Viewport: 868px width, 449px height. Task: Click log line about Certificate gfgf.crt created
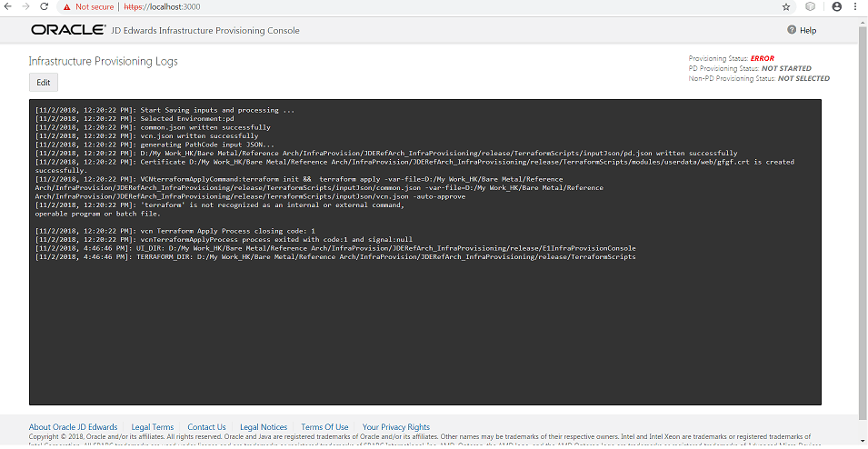[x=414, y=166]
